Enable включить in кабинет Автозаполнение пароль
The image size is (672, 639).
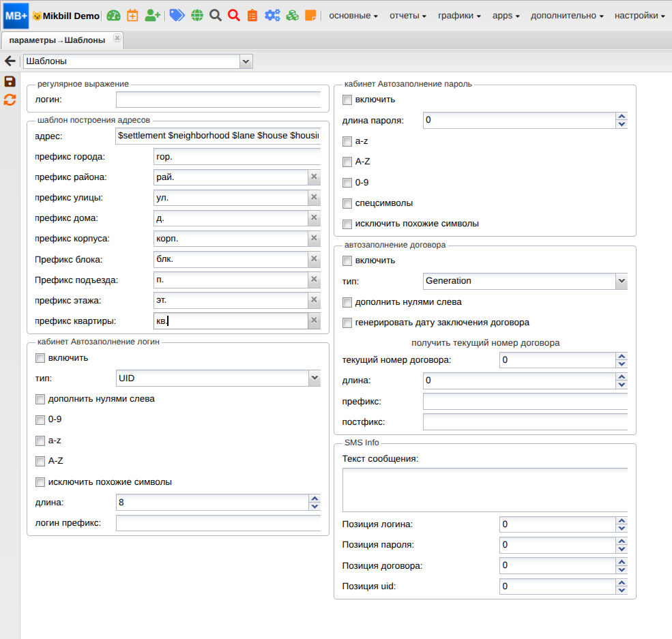coord(347,100)
